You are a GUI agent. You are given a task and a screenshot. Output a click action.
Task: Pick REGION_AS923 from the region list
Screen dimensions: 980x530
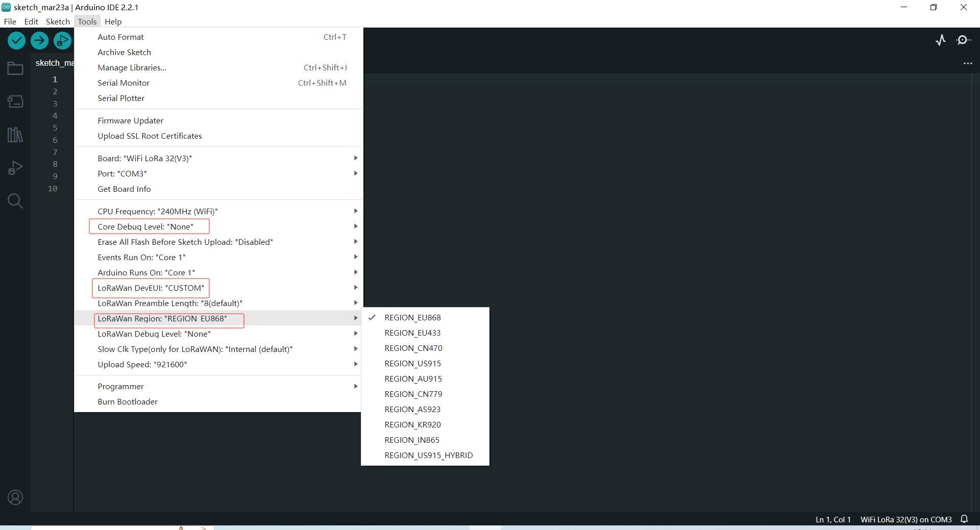click(x=412, y=410)
